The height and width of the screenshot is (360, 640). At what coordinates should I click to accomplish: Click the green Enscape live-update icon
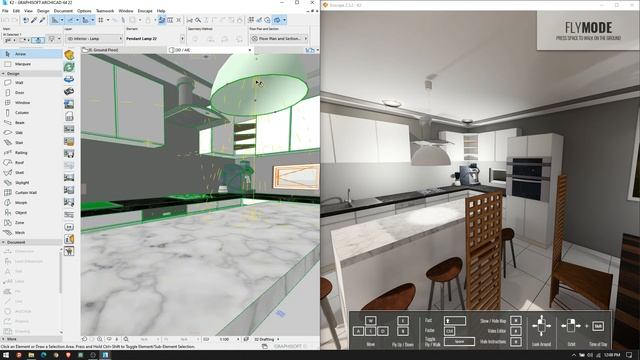pos(69,67)
